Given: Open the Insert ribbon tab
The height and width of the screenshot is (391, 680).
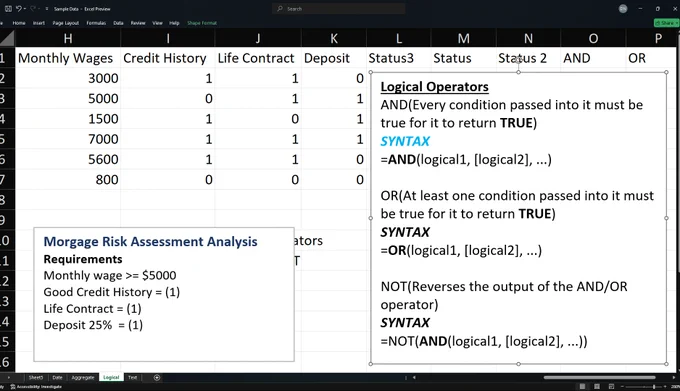Looking at the screenshot, I should [x=39, y=23].
